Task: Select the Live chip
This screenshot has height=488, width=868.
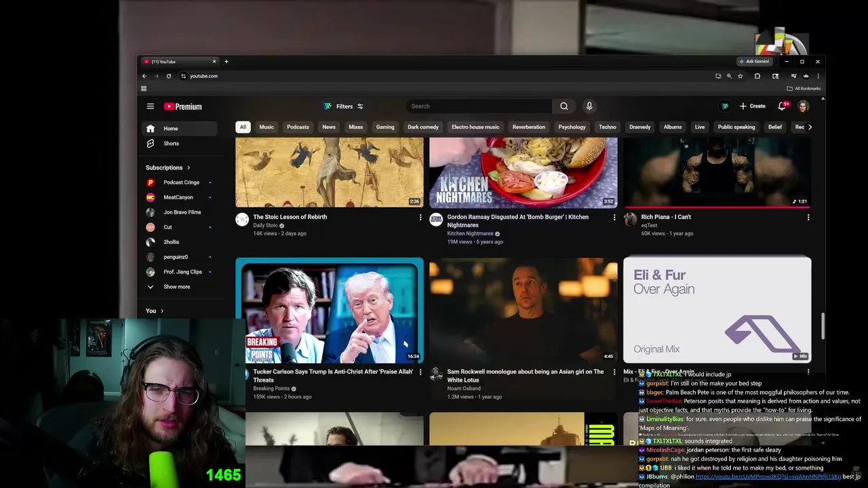Action: click(x=700, y=127)
